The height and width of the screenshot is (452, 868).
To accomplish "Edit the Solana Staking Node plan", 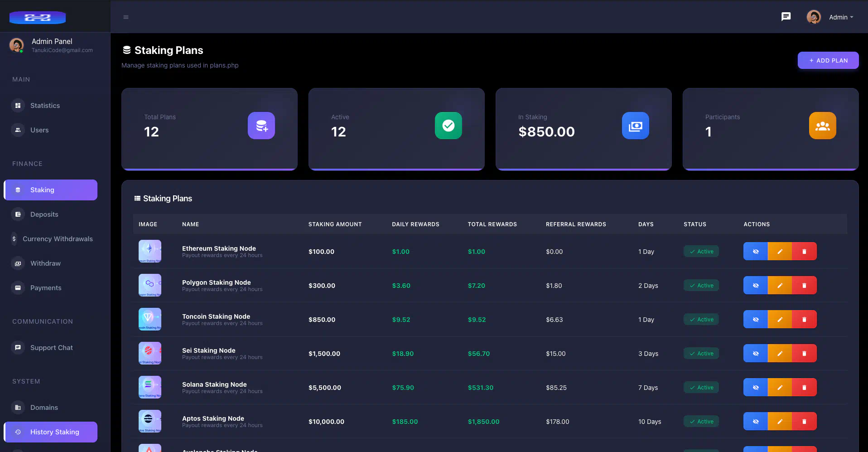I will click(x=780, y=387).
